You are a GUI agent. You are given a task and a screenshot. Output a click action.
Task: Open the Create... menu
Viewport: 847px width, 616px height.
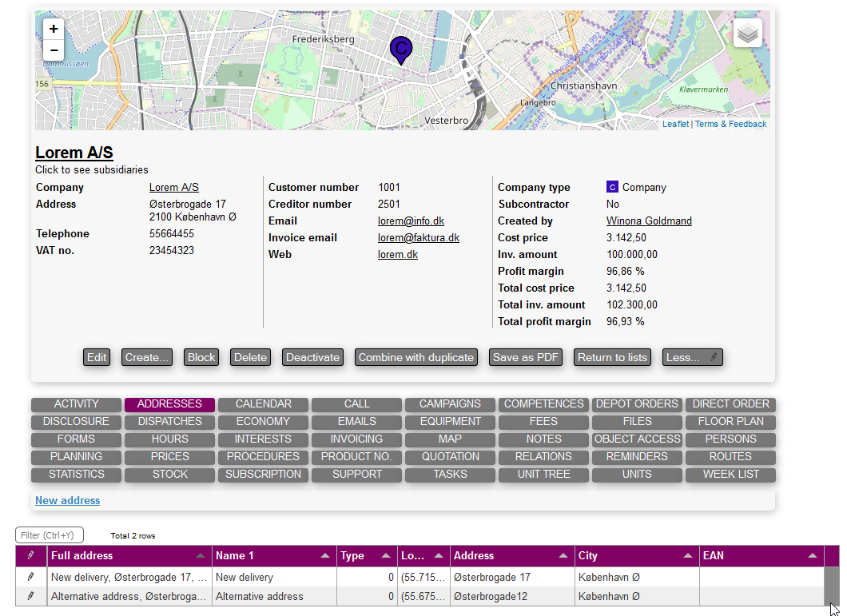click(147, 357)
